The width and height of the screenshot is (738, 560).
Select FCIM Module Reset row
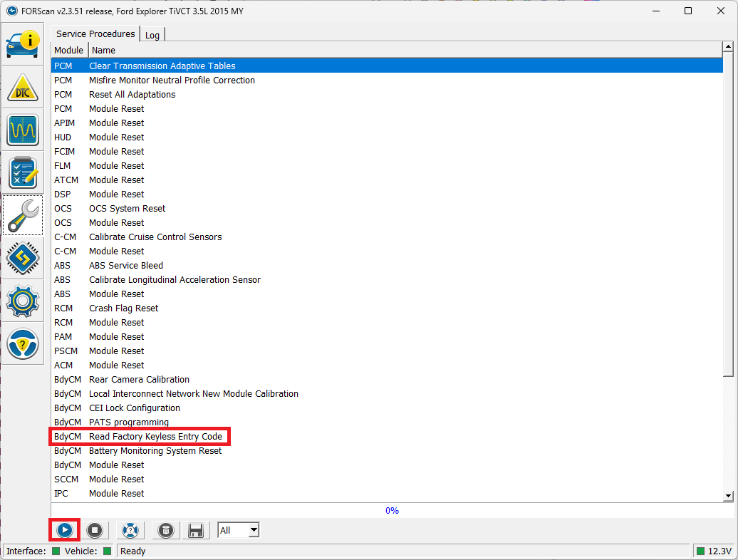click(387, 152)
